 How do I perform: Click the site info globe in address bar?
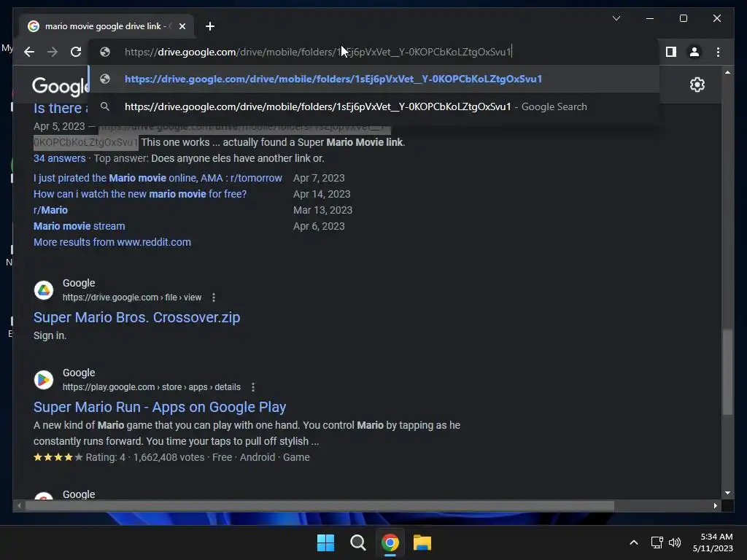105,52
